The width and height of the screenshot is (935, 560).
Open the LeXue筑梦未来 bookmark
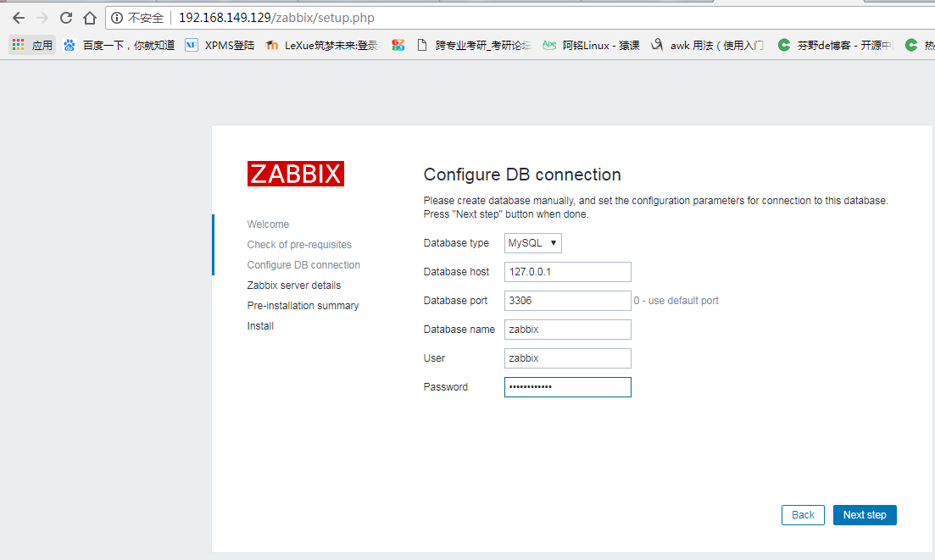point(323,45)
